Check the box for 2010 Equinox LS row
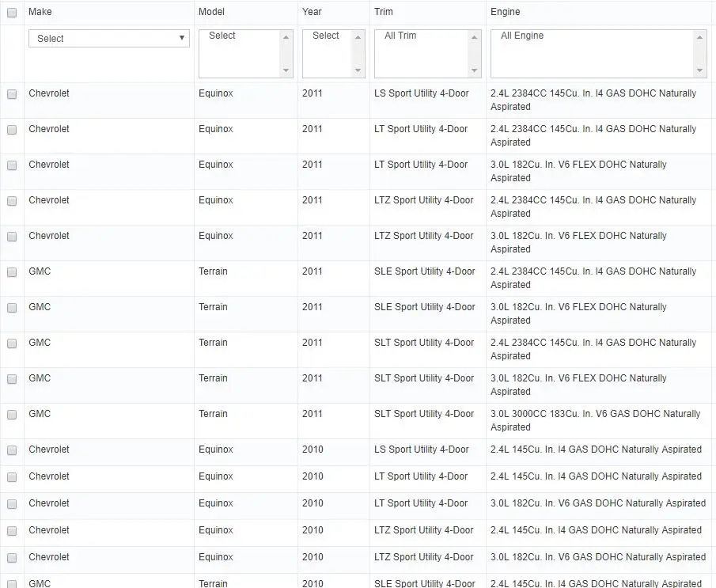The image size is (716, 588). pyautogui.click(x=12, y=450)
